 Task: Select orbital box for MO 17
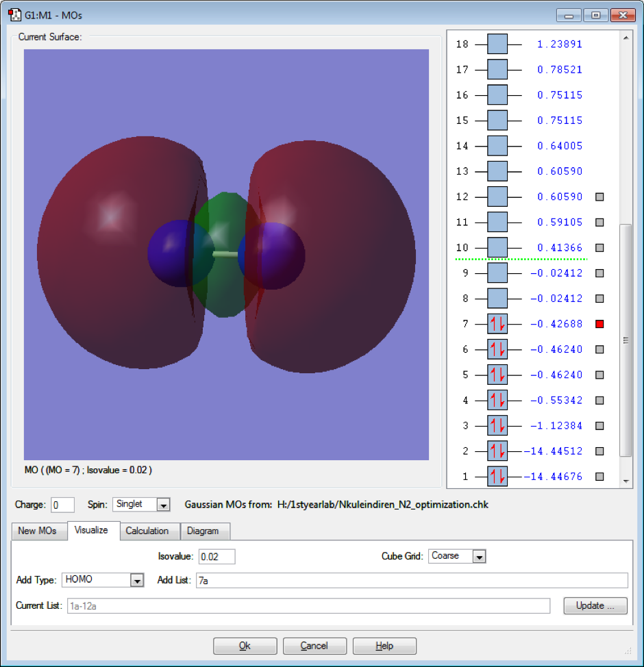coord(497,69)
